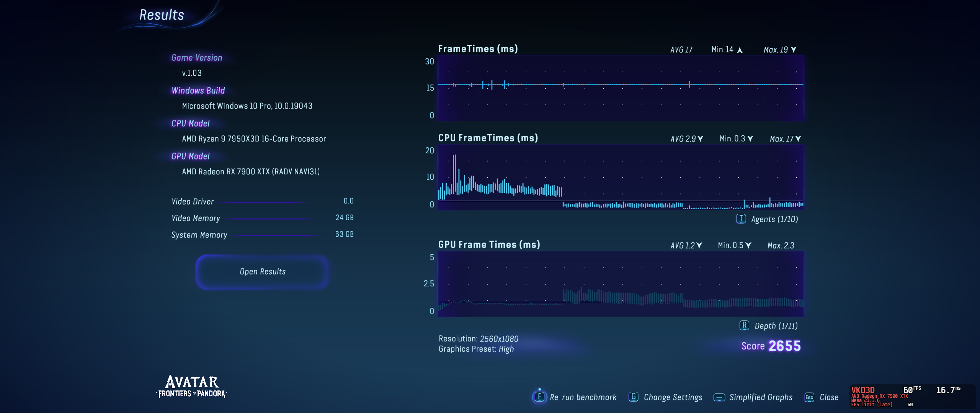Choose Re-run benchmark in the bottom bar
The image size is (980, 413).
pos(583,397)
